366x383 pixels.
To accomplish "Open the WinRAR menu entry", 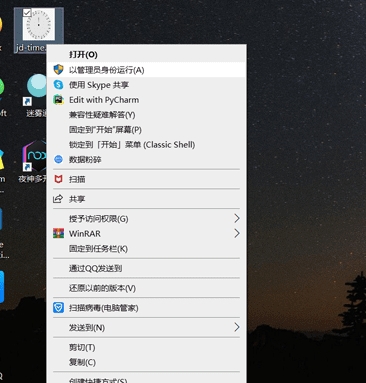I will 147,233.
